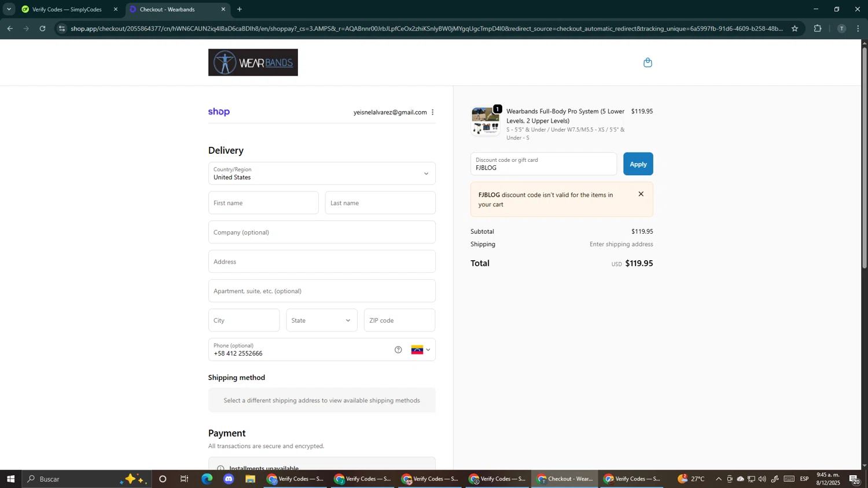Click the phone number help icon

coord(398,350)
